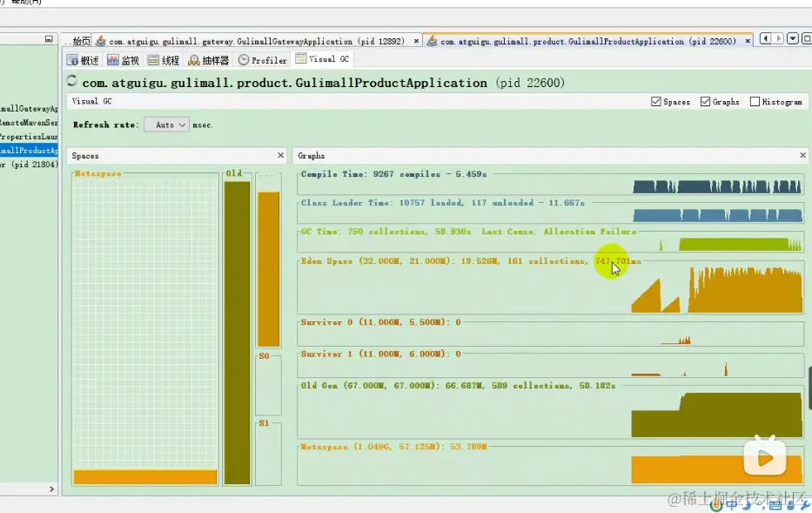Click the GC Time graph

click(x=551, y=242)
